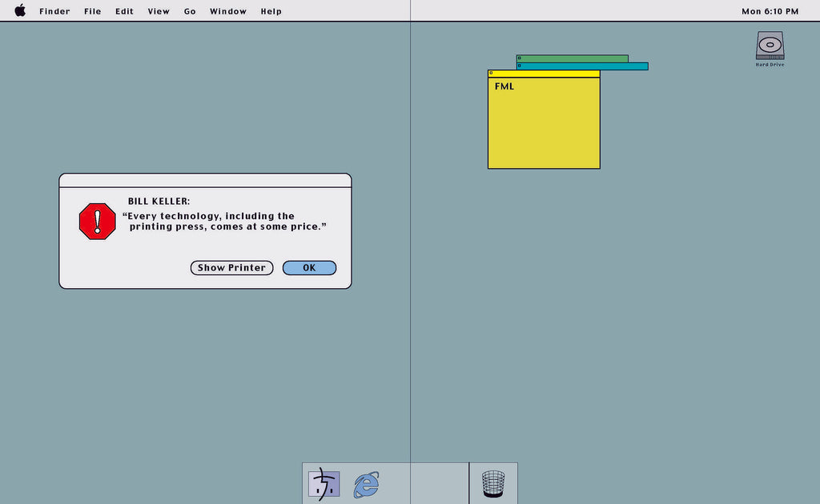Click the red exclamation alert icon
820x504 pixels.
point(98,221)
